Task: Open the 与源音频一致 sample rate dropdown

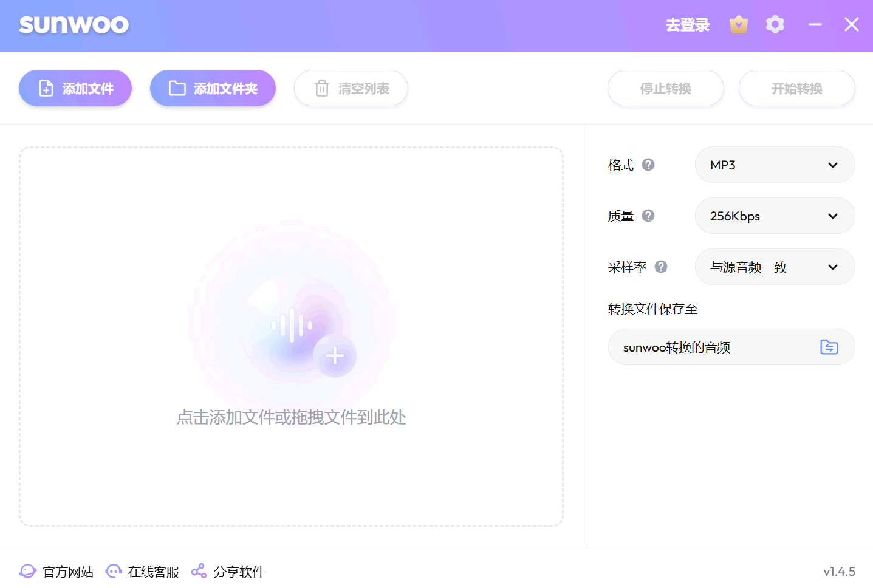Action: pos(775,267)
